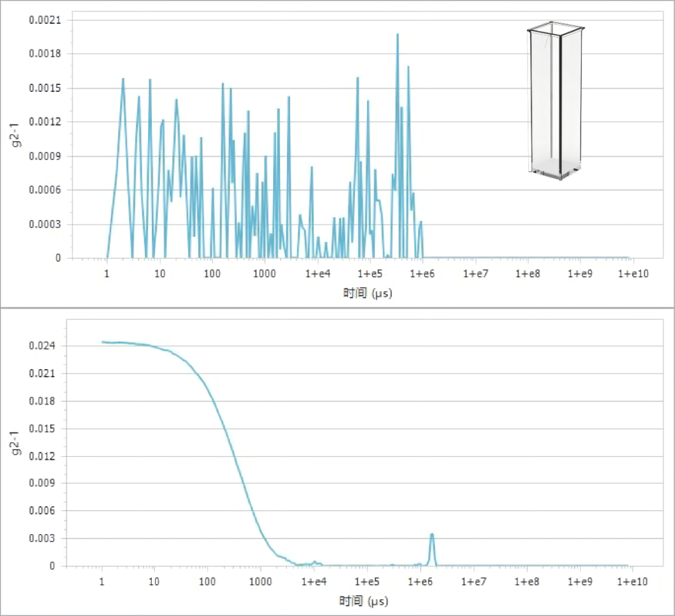Click the mid-slope of the lower decay curve
Screen dimensions: 675x616
234,456
